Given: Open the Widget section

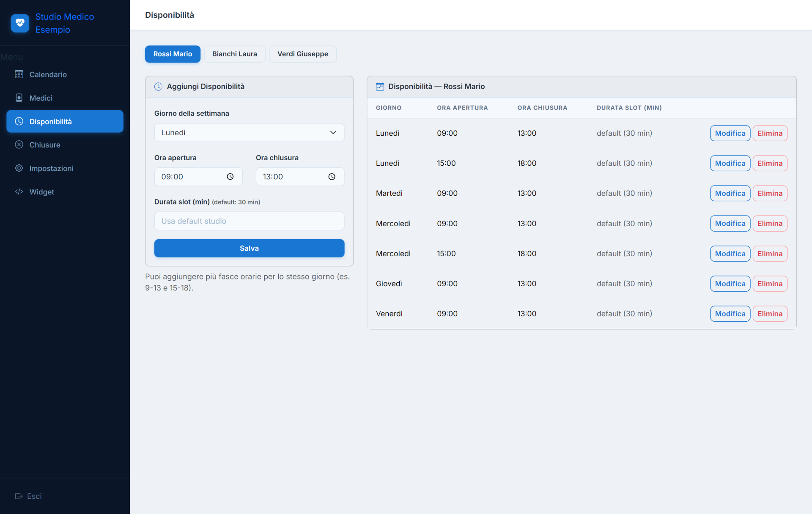Looking at the screenshot, I should pos(65,192).
